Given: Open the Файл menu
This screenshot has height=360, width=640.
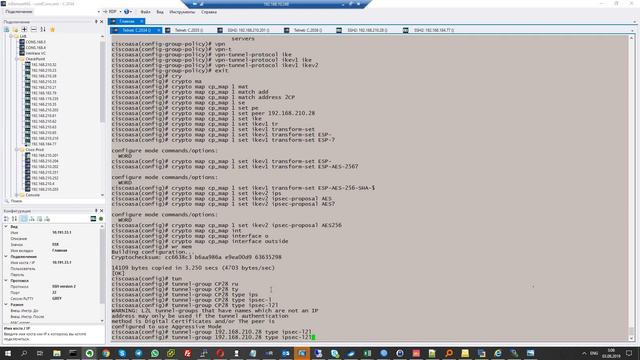Looking at the screenshot, I should (145, 12).
